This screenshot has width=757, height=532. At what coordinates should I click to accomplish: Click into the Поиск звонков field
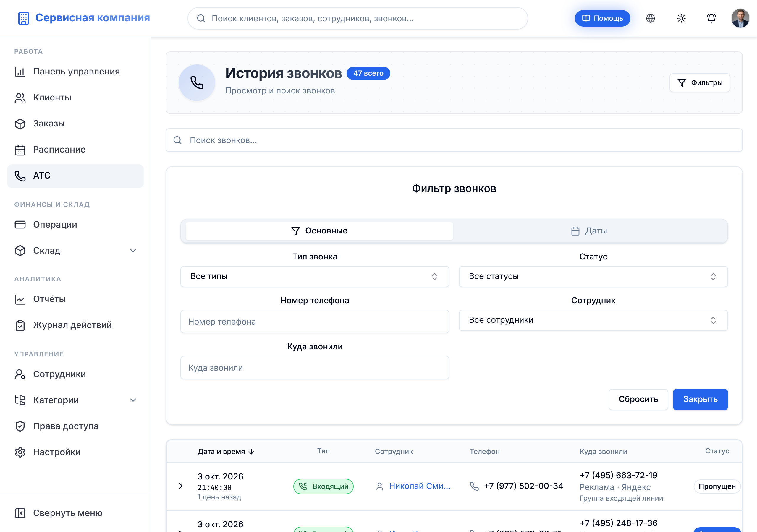pos(454,140)
